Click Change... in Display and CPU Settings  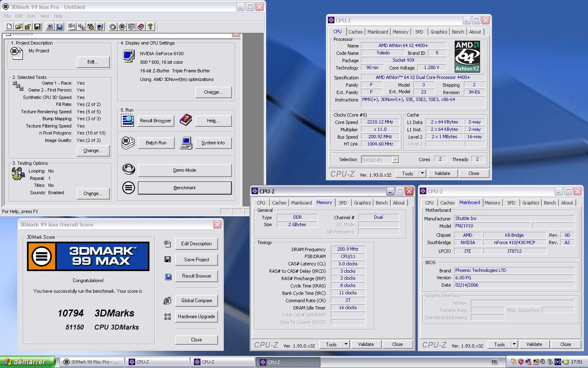tap(213, 92)
